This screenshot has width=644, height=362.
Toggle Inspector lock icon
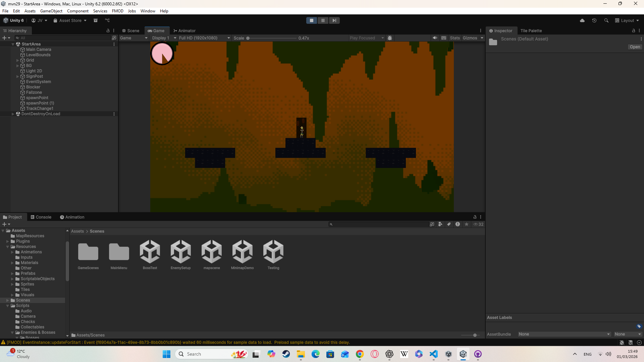pos(633,31)
